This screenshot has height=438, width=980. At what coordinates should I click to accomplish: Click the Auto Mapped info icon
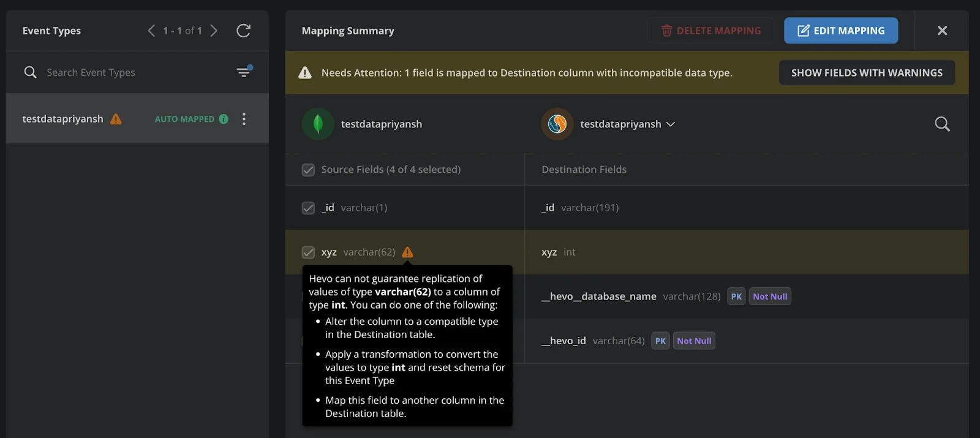[224, 119]
